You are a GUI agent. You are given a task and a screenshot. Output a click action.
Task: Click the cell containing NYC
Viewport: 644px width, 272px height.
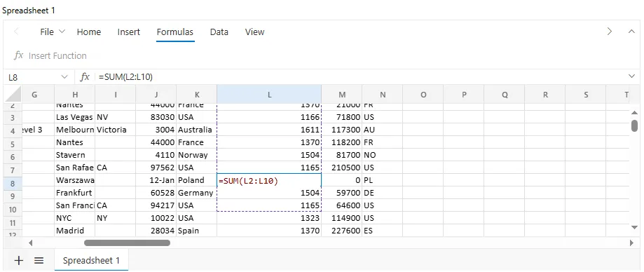coord(75,218)
